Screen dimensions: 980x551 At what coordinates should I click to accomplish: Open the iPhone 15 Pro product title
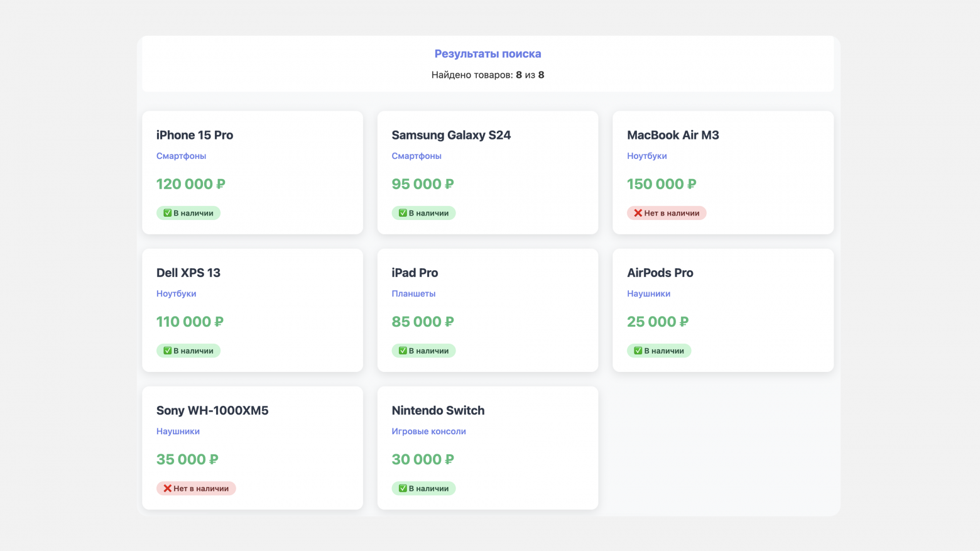tap(195, 135)
